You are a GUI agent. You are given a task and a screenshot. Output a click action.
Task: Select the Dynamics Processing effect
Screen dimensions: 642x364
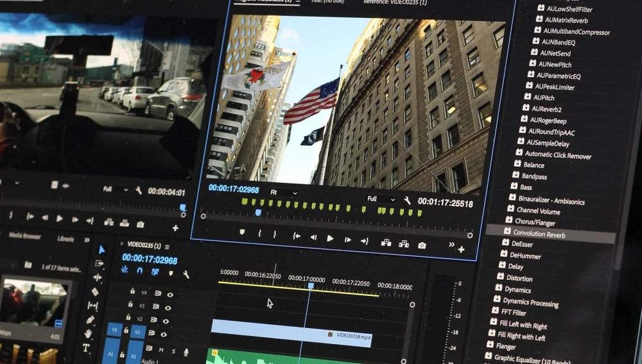tap(531, 302)
